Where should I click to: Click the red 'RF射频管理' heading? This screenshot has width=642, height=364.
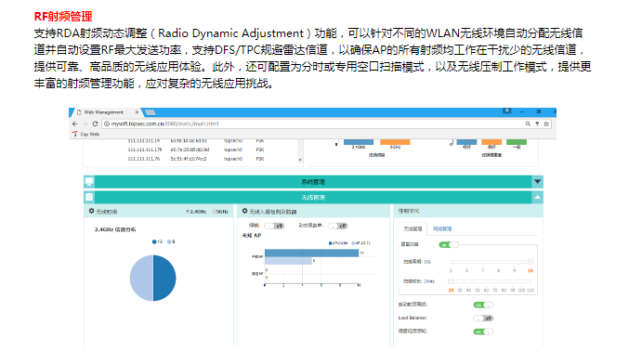tap(63, 17)
